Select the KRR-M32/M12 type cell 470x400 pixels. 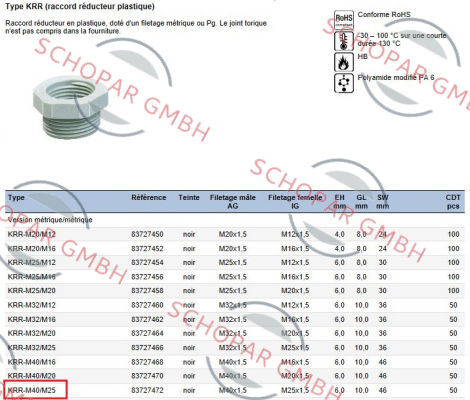pyautogui.click(x=32, y=305)
